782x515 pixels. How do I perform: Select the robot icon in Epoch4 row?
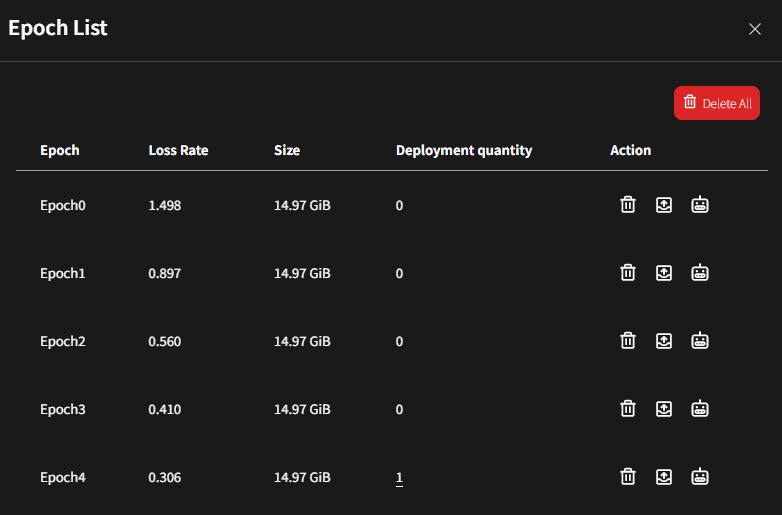[x=700, y=477]
